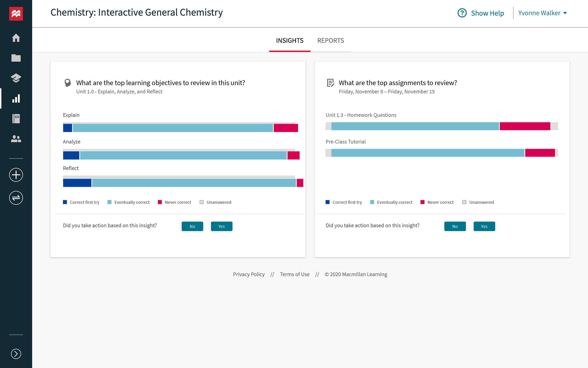
Task: Click Yes under assignments insight
Action: (484, 226)
